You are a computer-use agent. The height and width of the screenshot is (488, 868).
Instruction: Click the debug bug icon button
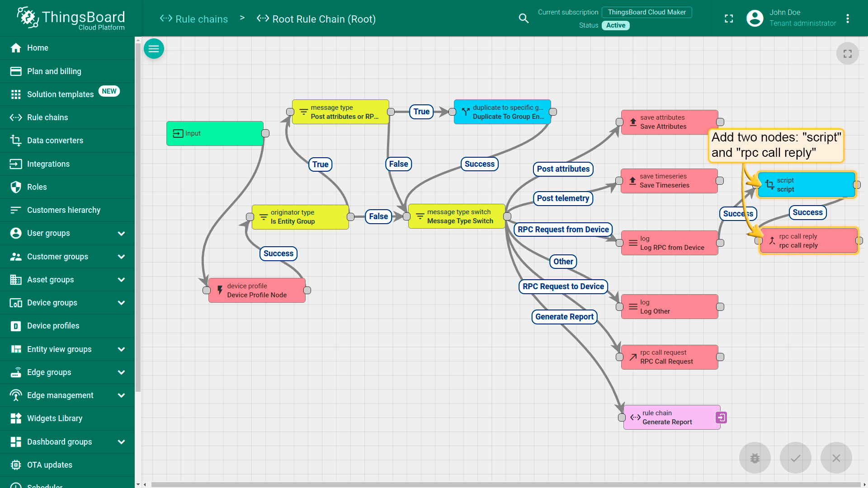(755, 458)
